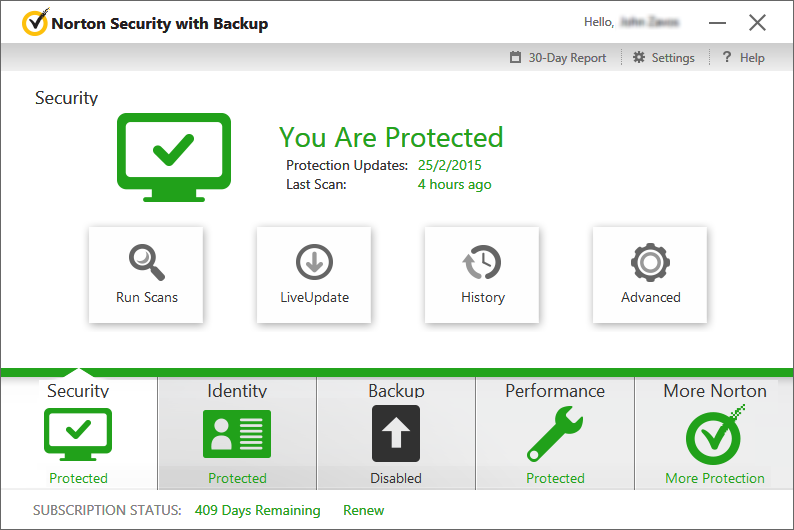Click the Norton logo in title bar
This screenshot has width=794, height=530.
pos(35,22)
